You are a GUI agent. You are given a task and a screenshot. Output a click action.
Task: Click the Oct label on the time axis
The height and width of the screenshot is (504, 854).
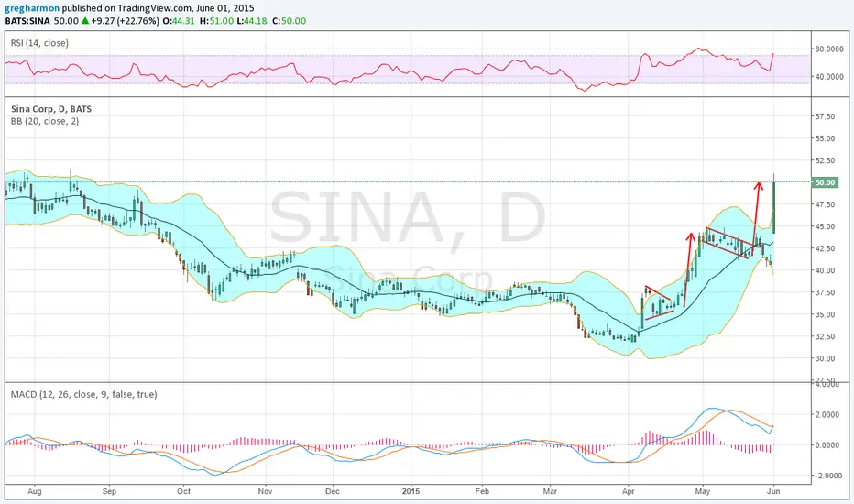point(183,491)
